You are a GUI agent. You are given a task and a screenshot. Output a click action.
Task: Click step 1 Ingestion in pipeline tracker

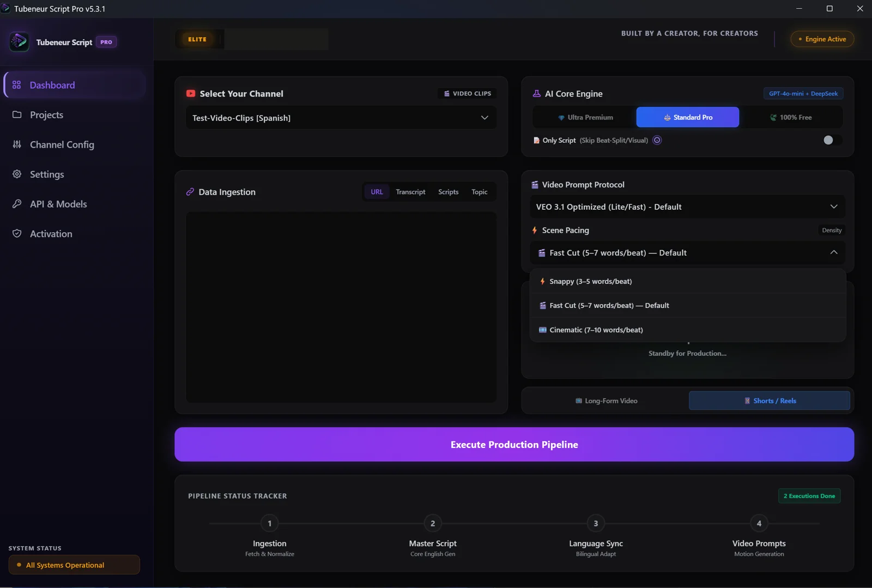click(x=270, y=524)
